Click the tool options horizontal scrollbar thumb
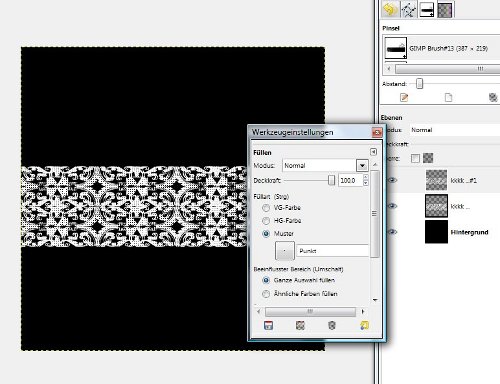The width and height of the screenshot is (500, 384). (x=310, y=312)
